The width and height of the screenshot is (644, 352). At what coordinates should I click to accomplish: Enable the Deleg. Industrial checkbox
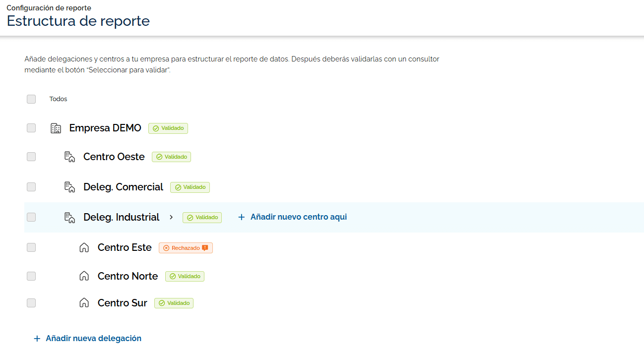(31, 217)
